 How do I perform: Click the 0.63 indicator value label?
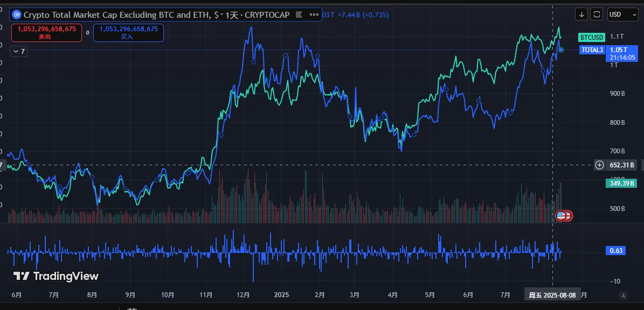(616, 250)
